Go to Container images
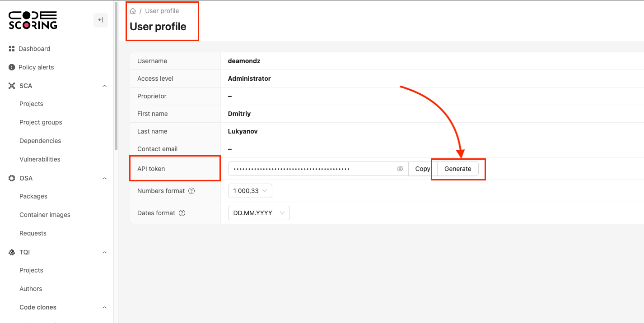Viewport: 644px width, 323px height. click(45, 215)
